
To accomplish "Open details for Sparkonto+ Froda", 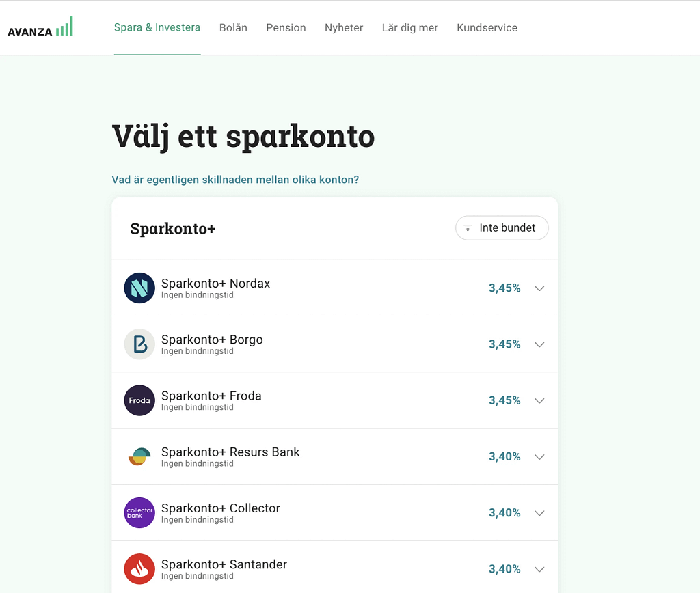I will point(539,400).
